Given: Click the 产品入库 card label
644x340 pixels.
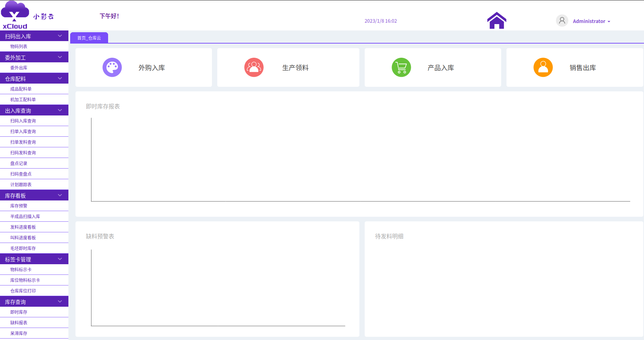Looking at the screenshot, I should tap(441, 68).
